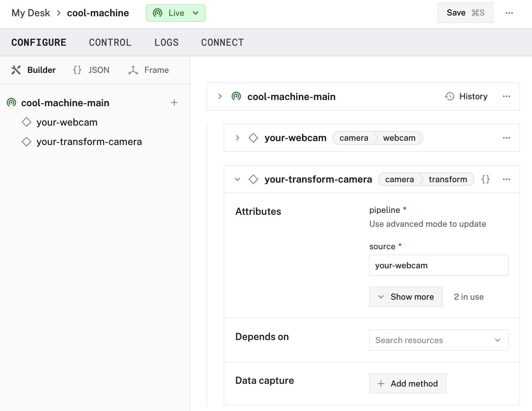The width and height of the screenshot is (532, 411).
Task: Switch to the CONTROL tab
Action: (x=110, y=42)
